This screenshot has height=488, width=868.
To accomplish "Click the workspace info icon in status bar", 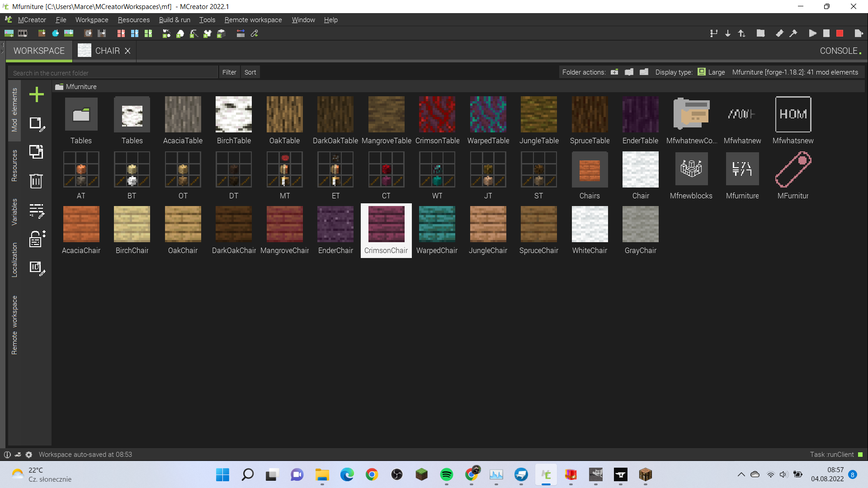I will point(7,455).
